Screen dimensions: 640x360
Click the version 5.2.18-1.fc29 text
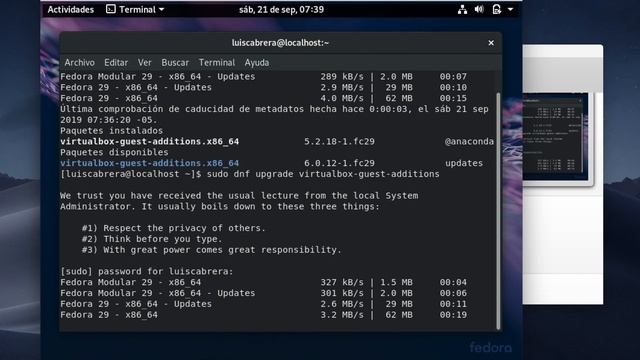[339, 142]
